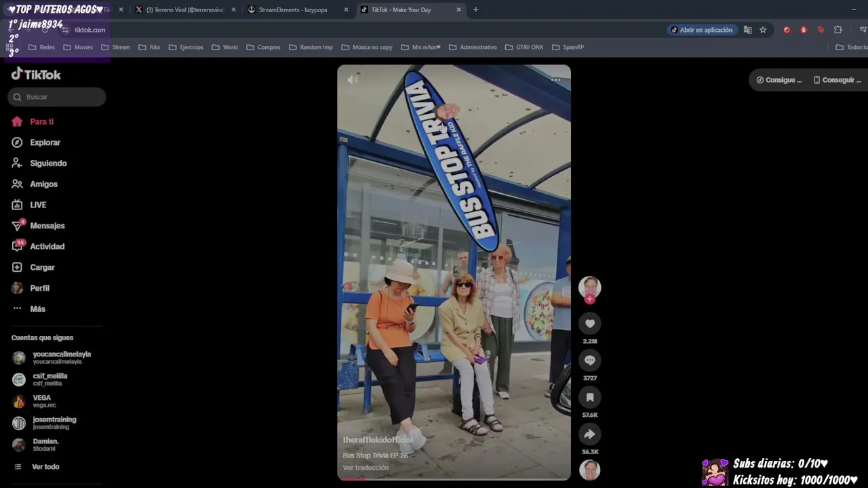Open followed account Damian.

[36, 444]
